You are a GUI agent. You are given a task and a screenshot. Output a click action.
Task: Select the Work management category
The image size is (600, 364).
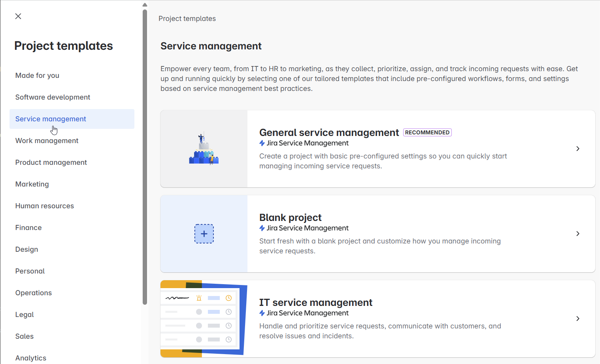click(x=47, y=140)
